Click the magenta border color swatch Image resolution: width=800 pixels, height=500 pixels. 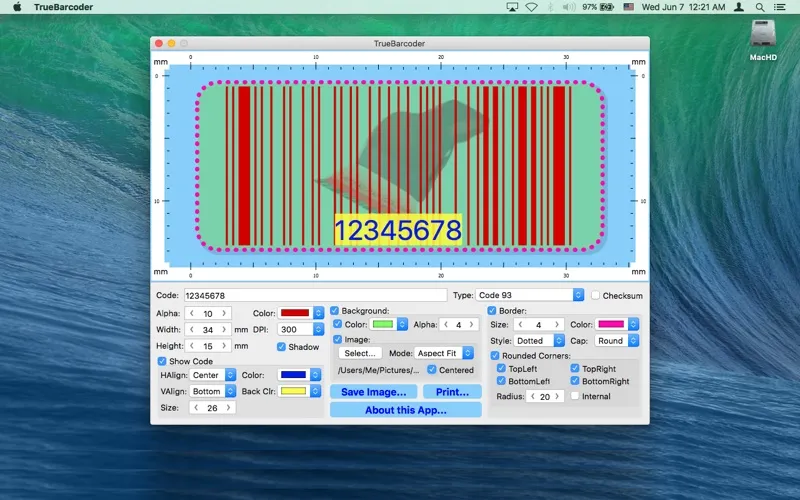(610, 325)
